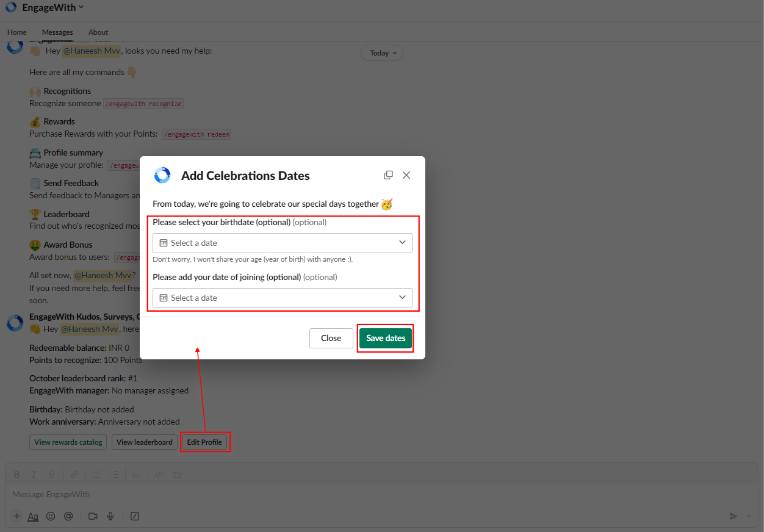Click the "Recognitions" heading
Screen dimensions: 764x532
pyautogui.click(x=67, y=91)
